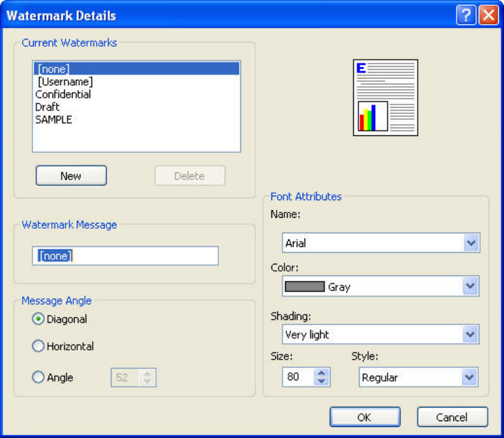Choose the Horizontal message angle
Screen dimensions: 504x438
38,347
